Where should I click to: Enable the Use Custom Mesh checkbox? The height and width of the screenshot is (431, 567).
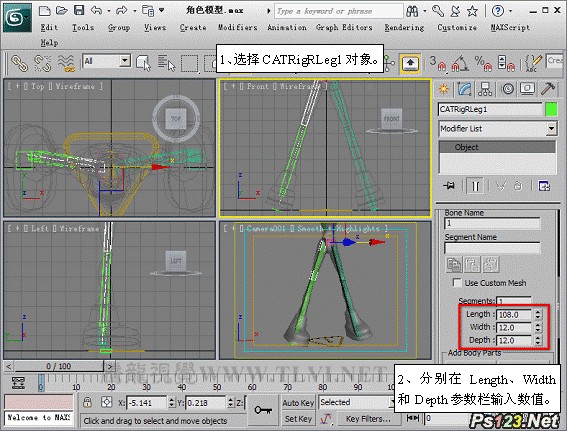coord(457,282)
